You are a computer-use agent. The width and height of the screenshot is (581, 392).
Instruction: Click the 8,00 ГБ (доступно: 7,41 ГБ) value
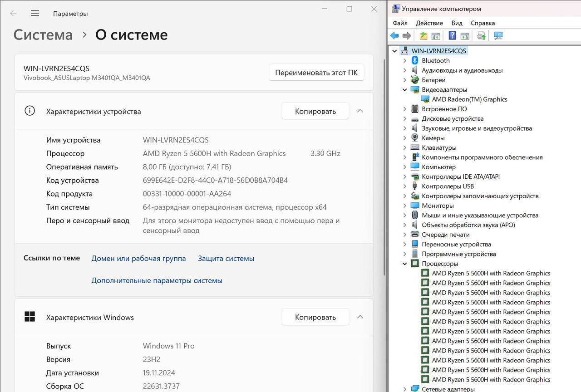[187, 167]
